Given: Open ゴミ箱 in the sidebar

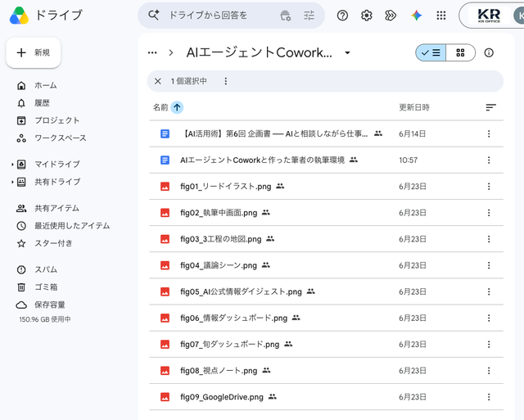Looking at the screenshot, I should [x=38, y=287].
